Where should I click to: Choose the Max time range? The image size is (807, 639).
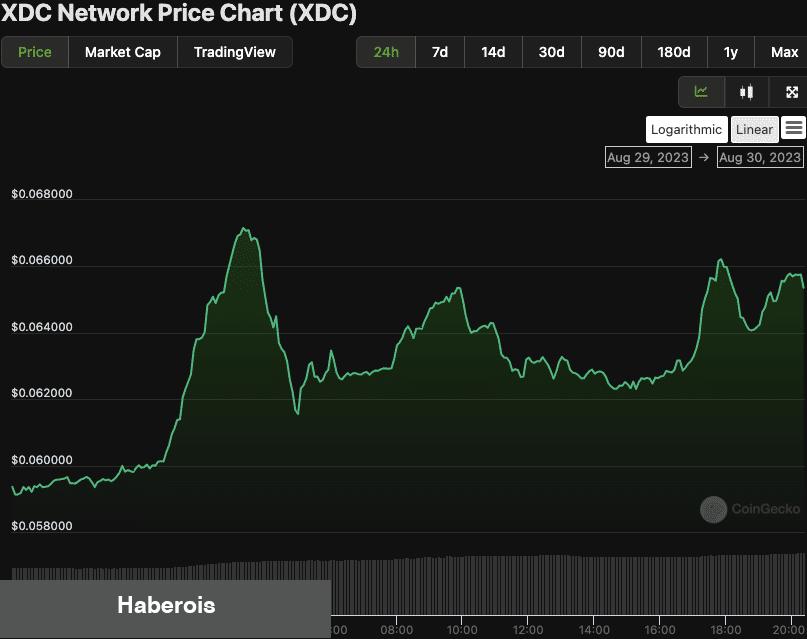(784, 52)
